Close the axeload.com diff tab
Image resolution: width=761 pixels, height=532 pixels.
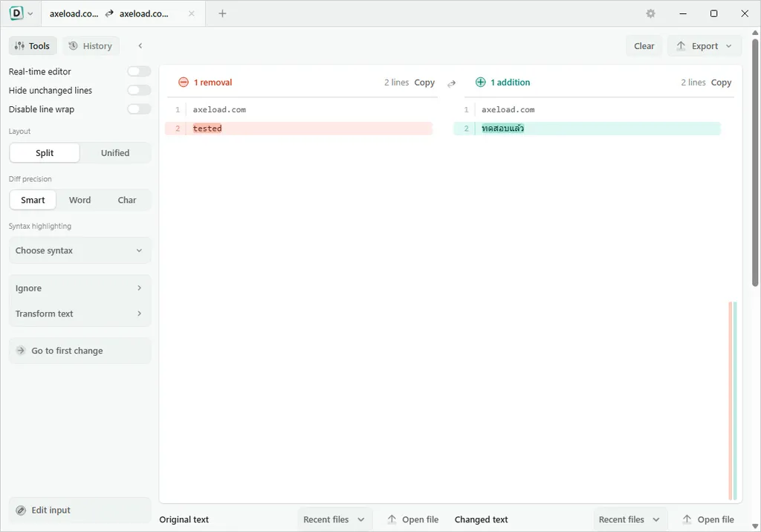[x=192, y=13]
